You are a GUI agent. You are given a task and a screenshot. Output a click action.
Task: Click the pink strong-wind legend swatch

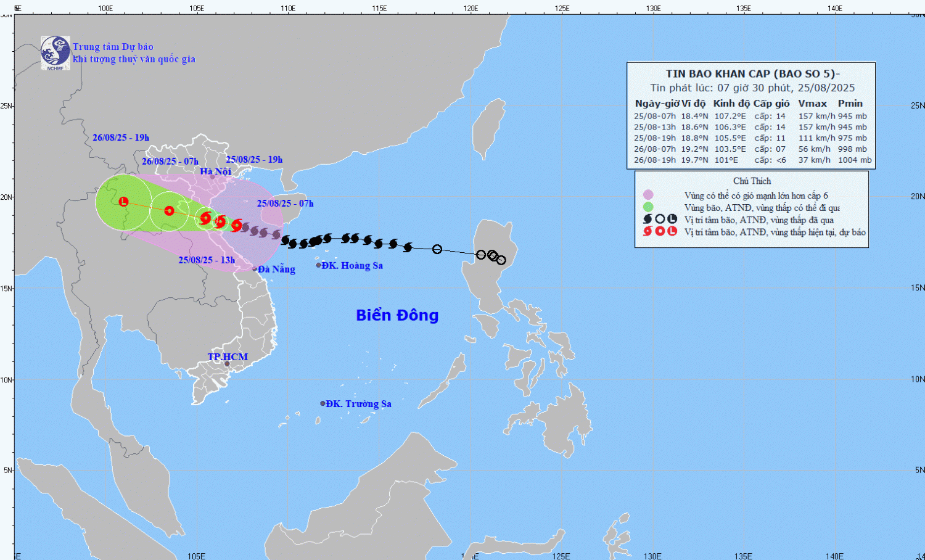click(647, 196)
